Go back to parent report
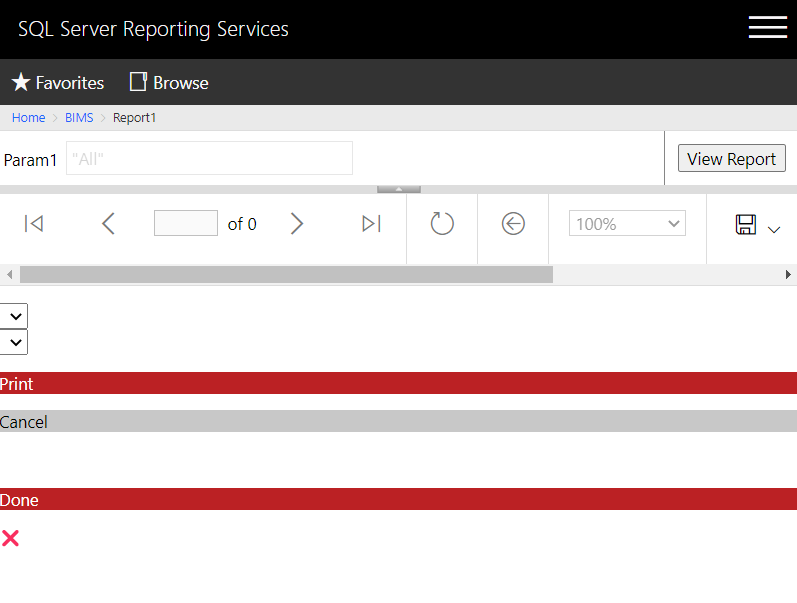Screen dimensions: 797x603 pos(513,224)
